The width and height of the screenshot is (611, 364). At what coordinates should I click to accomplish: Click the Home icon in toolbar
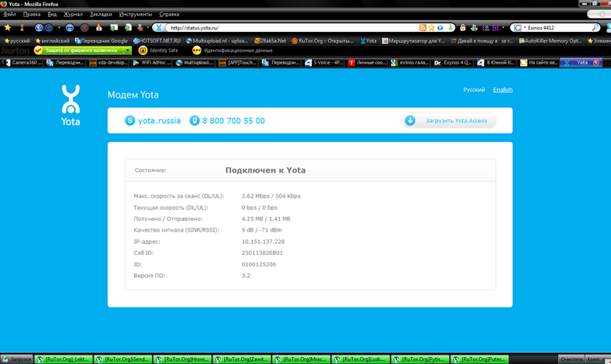pos(98,28)
